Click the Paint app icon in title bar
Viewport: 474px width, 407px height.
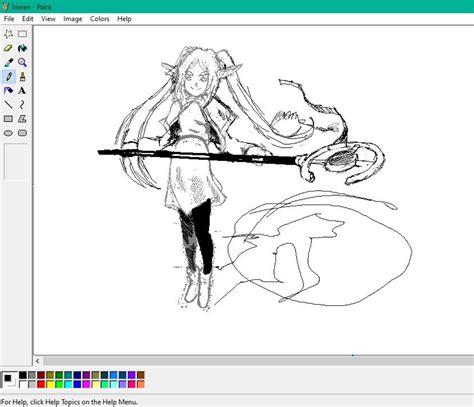pos(5,6)
